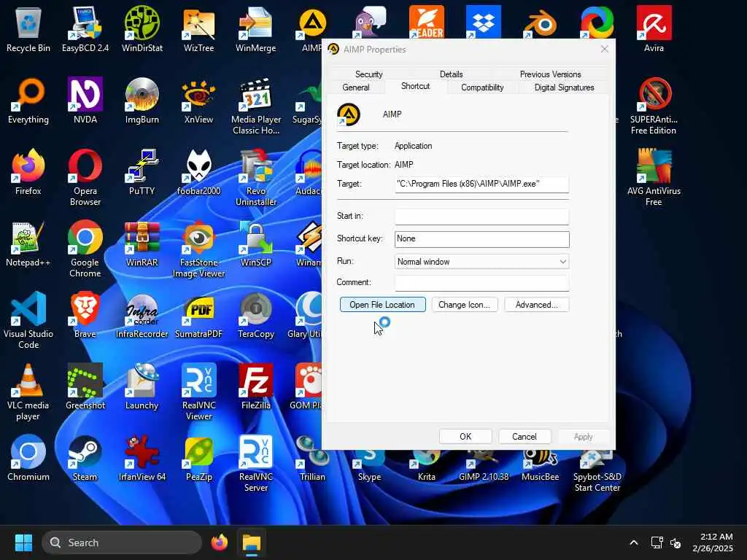Select the Visual Studio Code desktop icon
The width and height of the screenshot is (747, 560).
[x=28, y=321]
